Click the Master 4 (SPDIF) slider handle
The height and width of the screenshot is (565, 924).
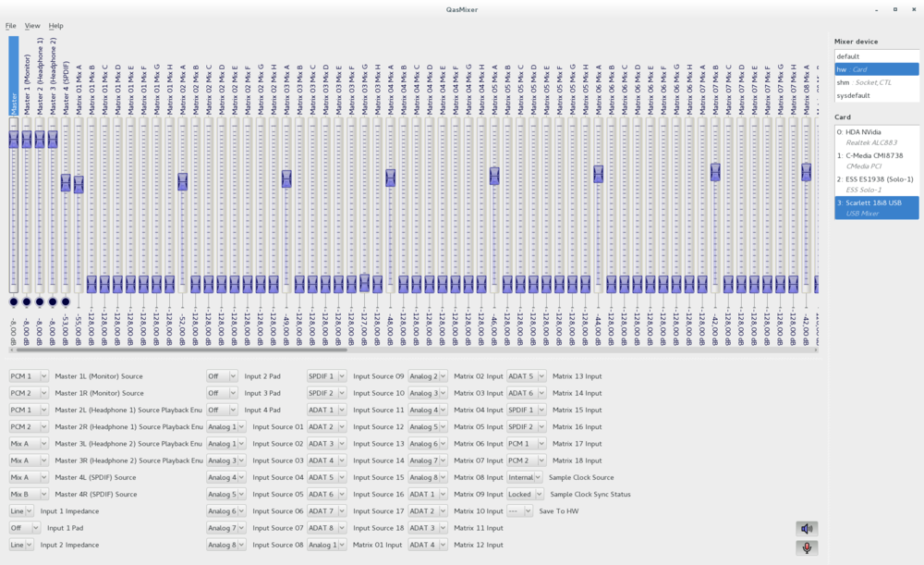(66, 183)
